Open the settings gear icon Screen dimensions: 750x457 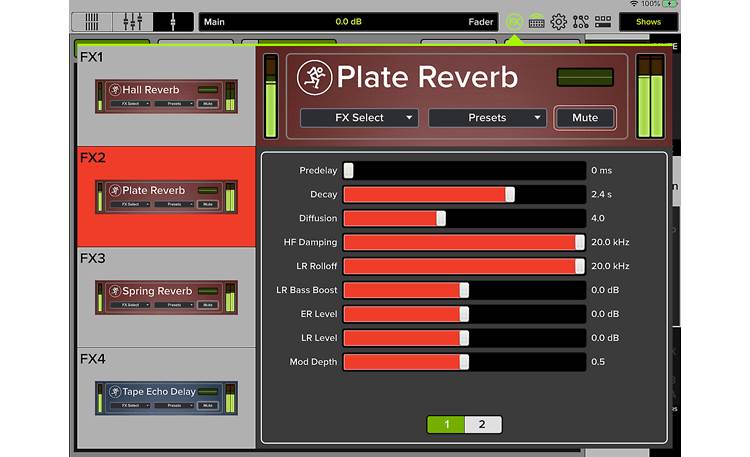tap(558, 22)
